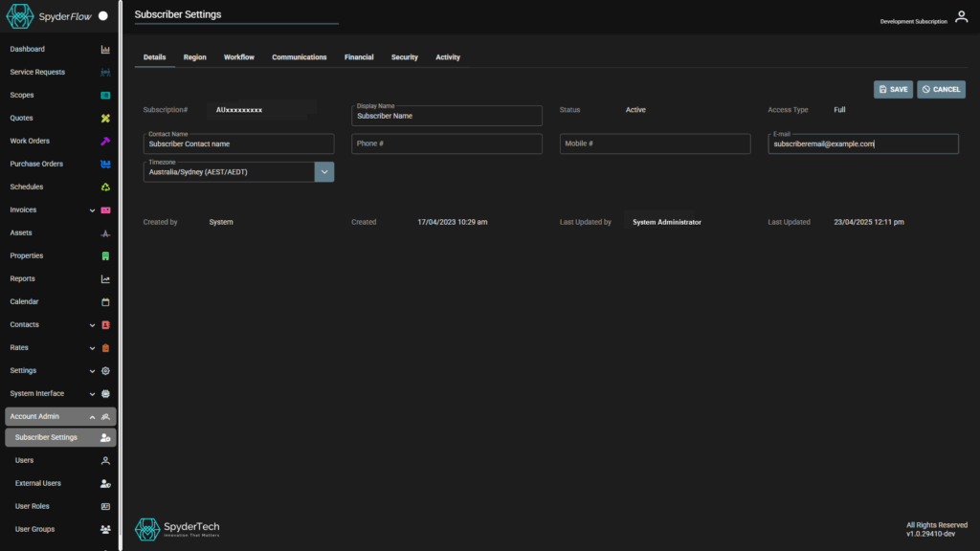This screenshot has height=551, width=980.
Task: Expand the Invoices submenu chevron
Action: coord(93,210)
